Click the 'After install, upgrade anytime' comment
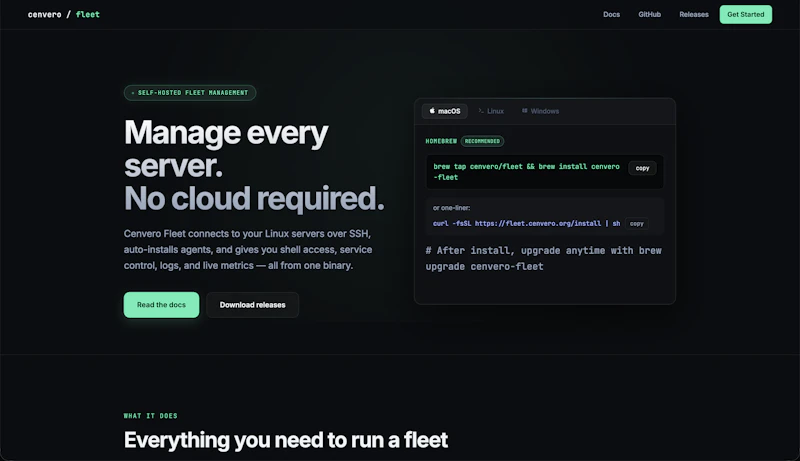Image resolution: width=800 pixels, height=461 pixels. point(543,259)
